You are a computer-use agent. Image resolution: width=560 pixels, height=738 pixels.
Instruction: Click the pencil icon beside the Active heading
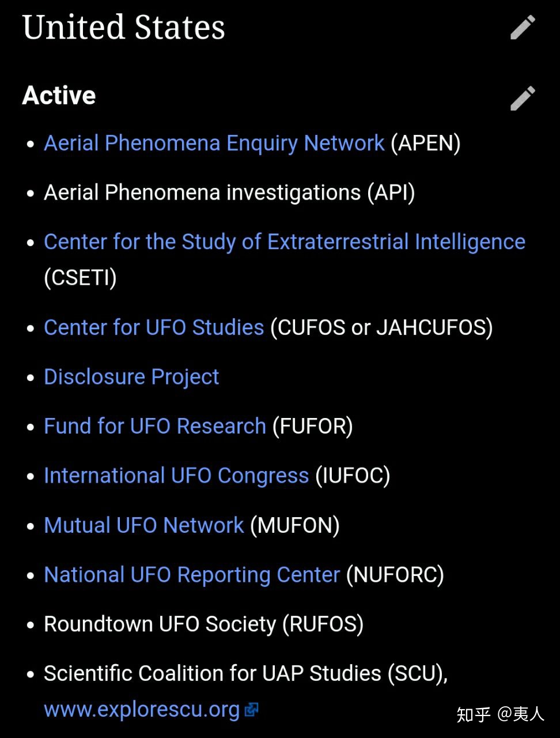[x=523, y=98]
